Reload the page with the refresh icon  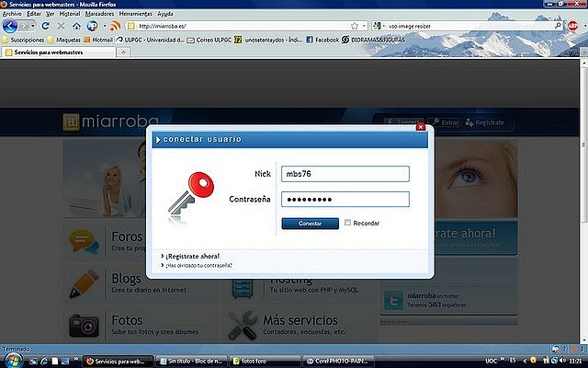point(45,26)
